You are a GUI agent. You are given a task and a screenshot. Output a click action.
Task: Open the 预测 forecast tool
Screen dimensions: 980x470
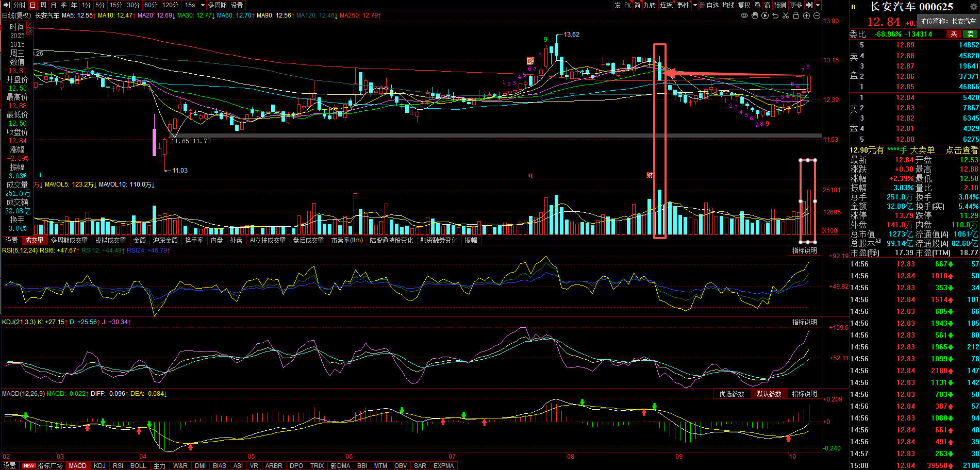780,5
